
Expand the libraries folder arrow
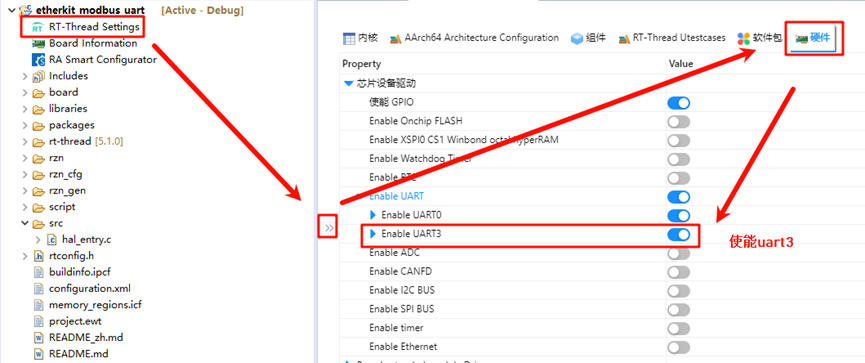[25, 109]
